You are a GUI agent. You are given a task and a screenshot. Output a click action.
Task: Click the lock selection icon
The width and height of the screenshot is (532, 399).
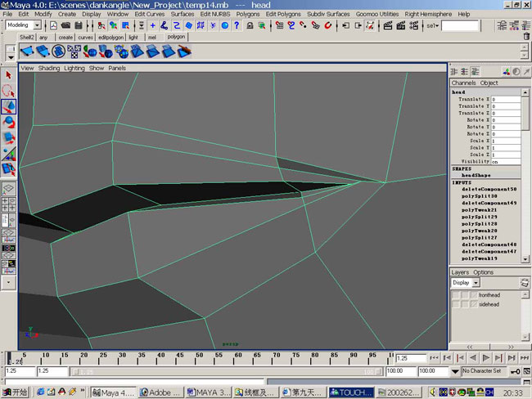(250, 25)
